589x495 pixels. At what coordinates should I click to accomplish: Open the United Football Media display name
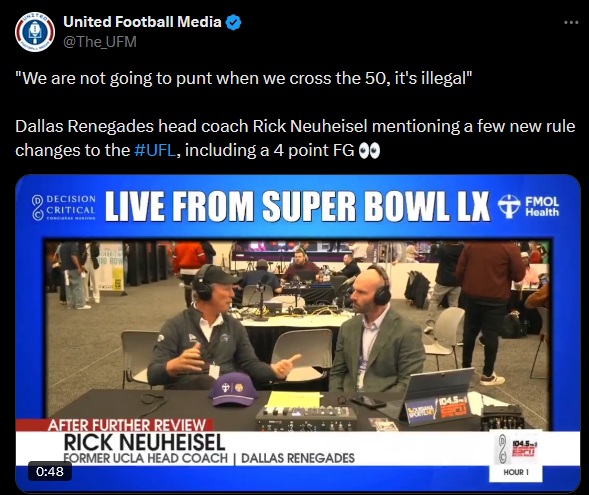(x=142, y=22)
